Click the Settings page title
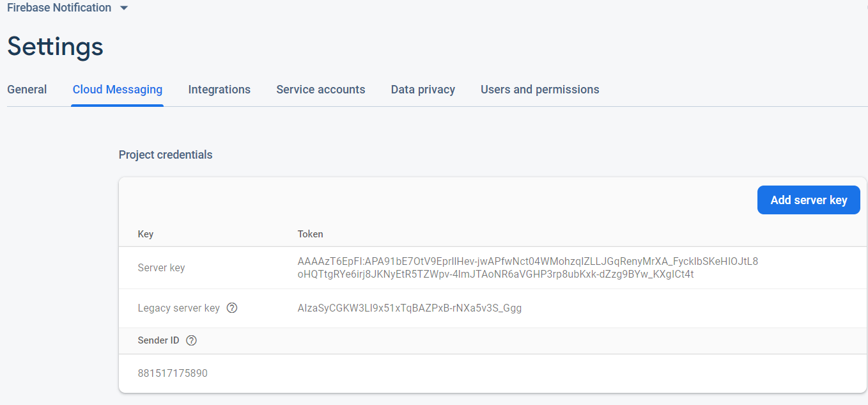 [x=55, y=47]
